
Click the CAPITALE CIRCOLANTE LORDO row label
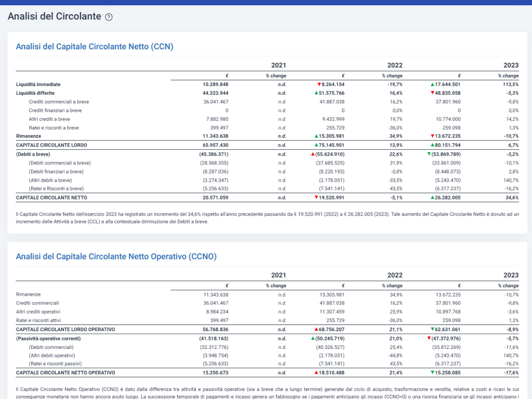pyautogui.click(x=51, y=145)
